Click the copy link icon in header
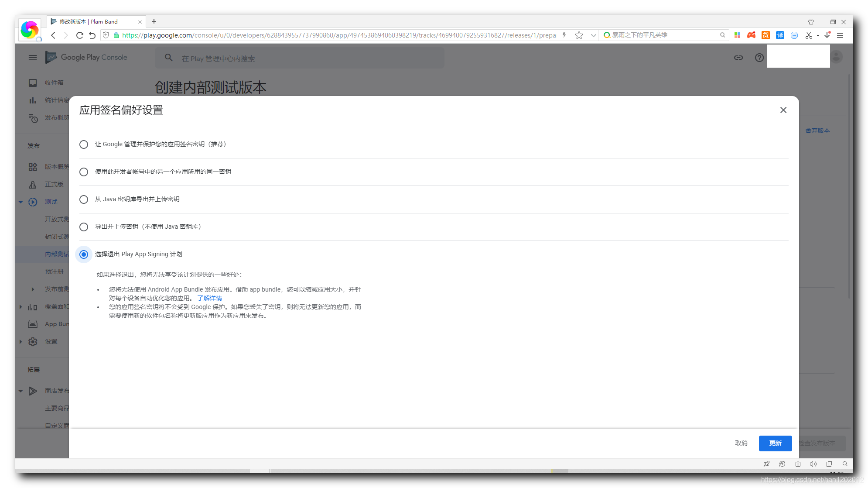 738,58
